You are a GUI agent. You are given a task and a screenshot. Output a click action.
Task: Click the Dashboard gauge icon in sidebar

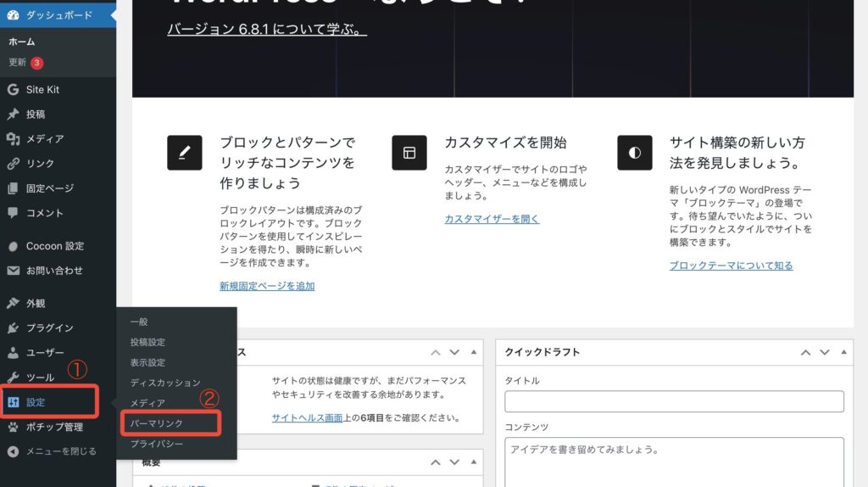click(13, 15)
